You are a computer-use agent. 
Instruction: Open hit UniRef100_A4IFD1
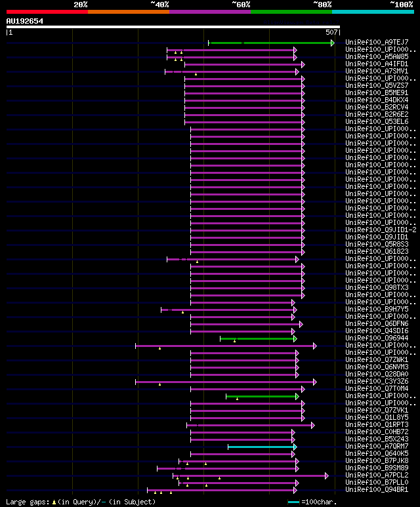tap(377, 64)
